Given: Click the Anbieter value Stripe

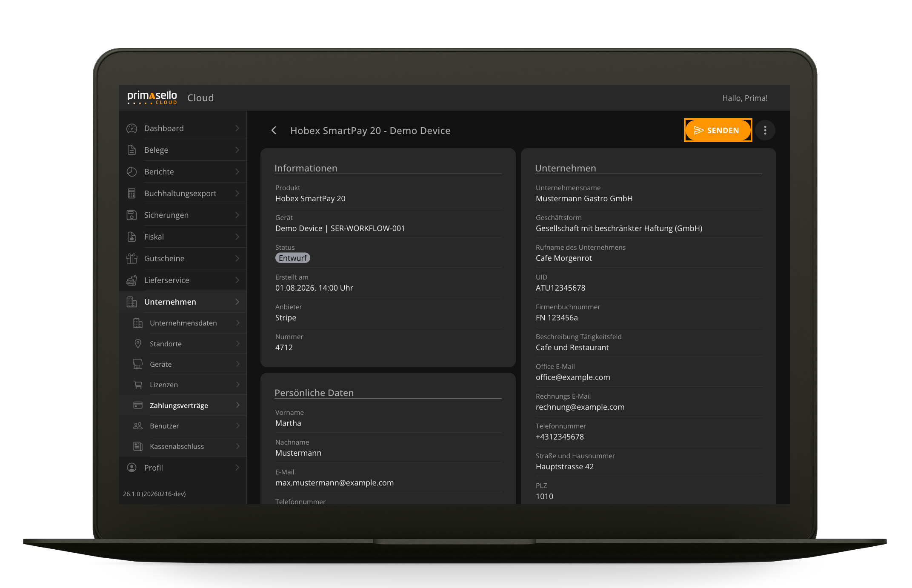Looking at the screenshot, I should pos(286,317).
